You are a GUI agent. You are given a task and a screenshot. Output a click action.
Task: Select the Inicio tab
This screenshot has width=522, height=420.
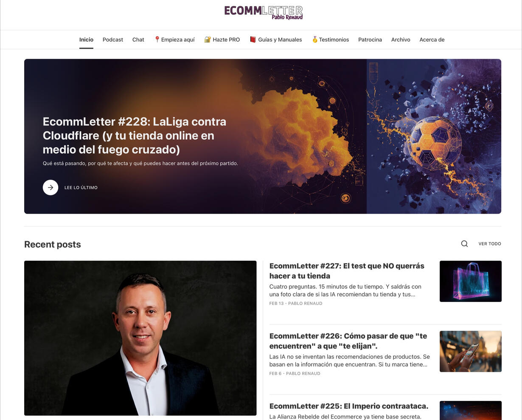click(x=86, y=39)
